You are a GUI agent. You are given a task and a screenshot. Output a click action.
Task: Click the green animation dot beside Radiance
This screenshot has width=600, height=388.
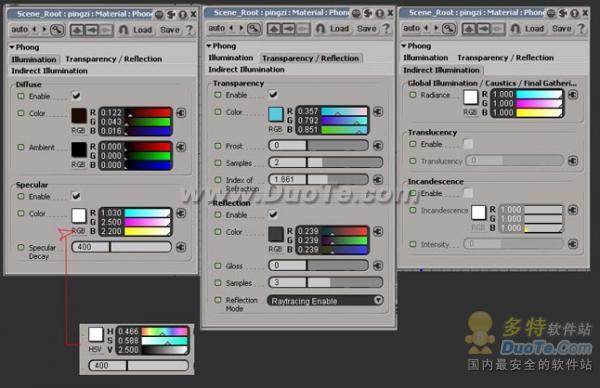click(x=413, y=95)
